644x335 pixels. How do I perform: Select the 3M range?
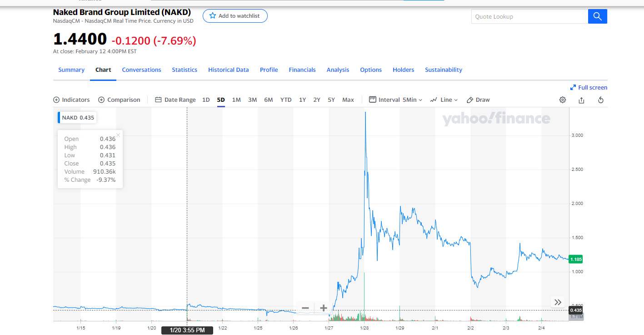[x=253, y=100]
